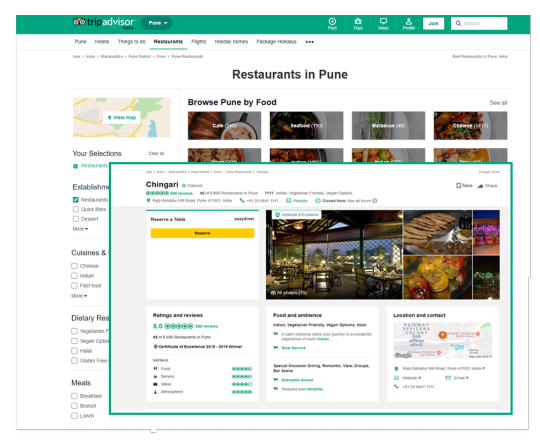Click the more options ellipsis in navigation
The height and width of the screenshot is (446, 540).
pyautogui.click(x=310, y=42)
